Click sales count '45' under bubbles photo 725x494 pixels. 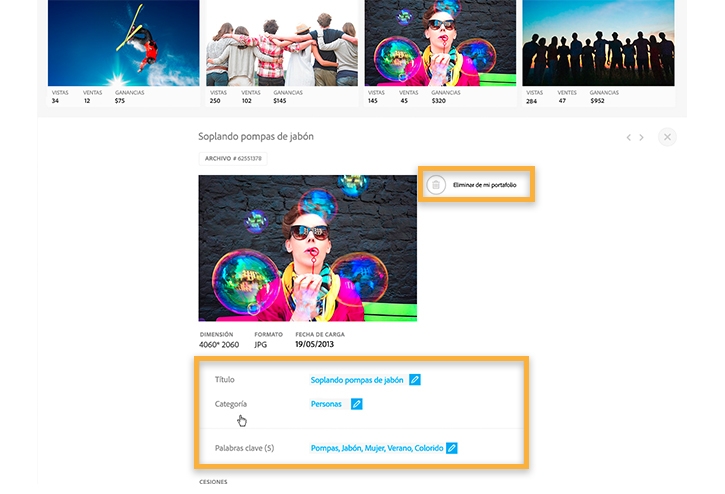pyautogui.click(x=404, y=100)
